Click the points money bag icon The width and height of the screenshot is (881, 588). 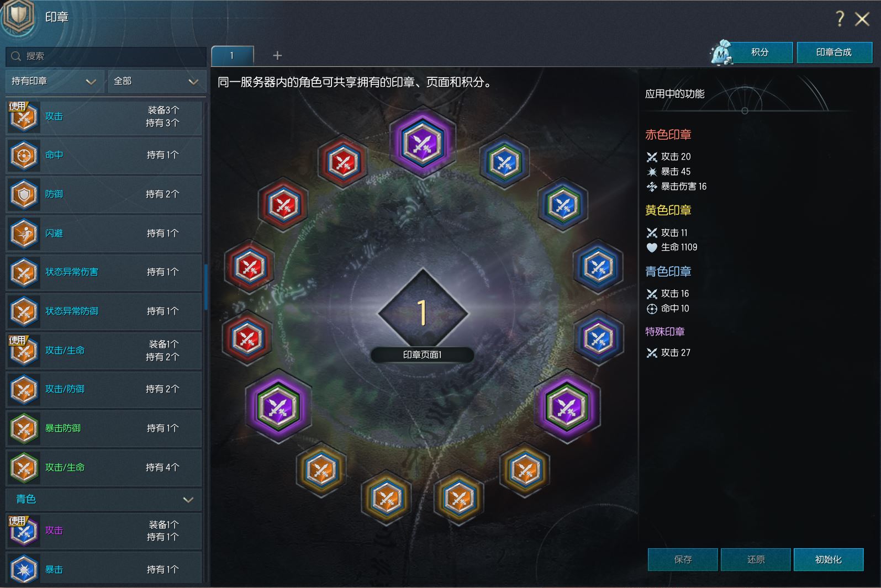click(x=721, y=52)
